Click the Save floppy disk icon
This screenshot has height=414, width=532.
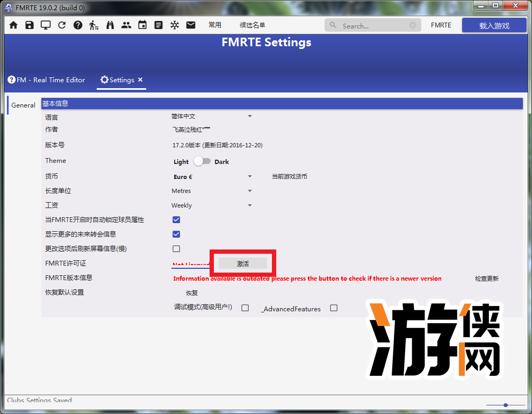tap(30, 25)
